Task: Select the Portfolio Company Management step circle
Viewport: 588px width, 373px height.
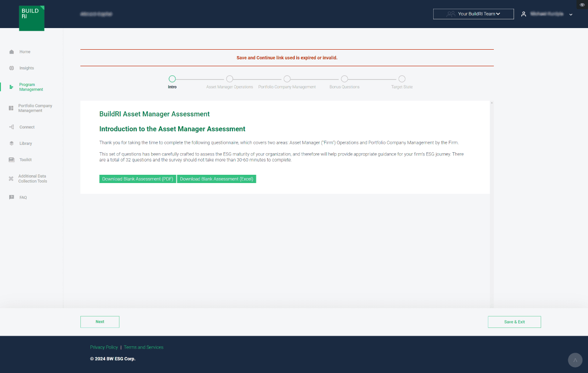Action: [287, 79]
